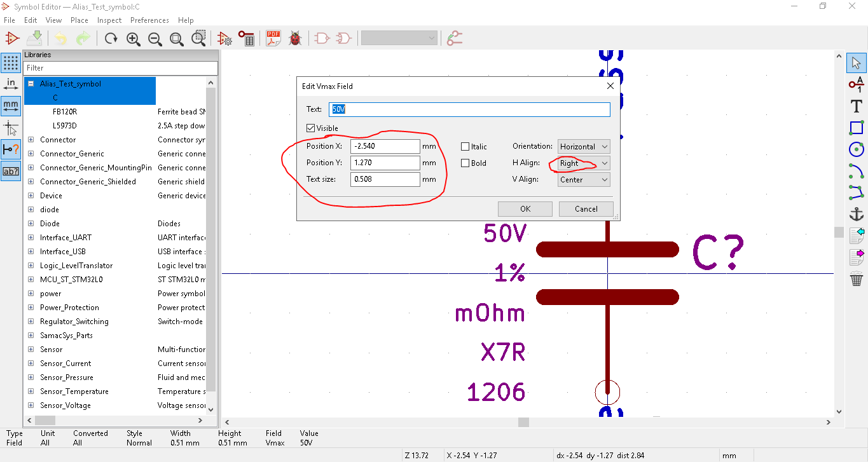Open the V Align dropdown
This screenshot has height=462, width=868.
coord(584,180)
